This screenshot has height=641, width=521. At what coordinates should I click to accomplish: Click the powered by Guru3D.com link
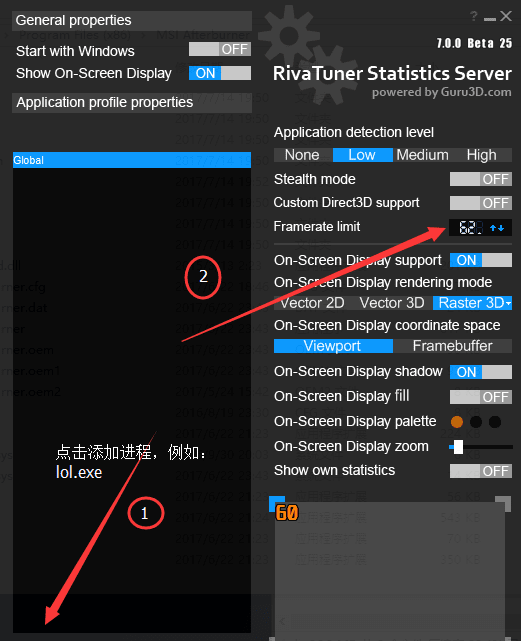click(442, 92)
